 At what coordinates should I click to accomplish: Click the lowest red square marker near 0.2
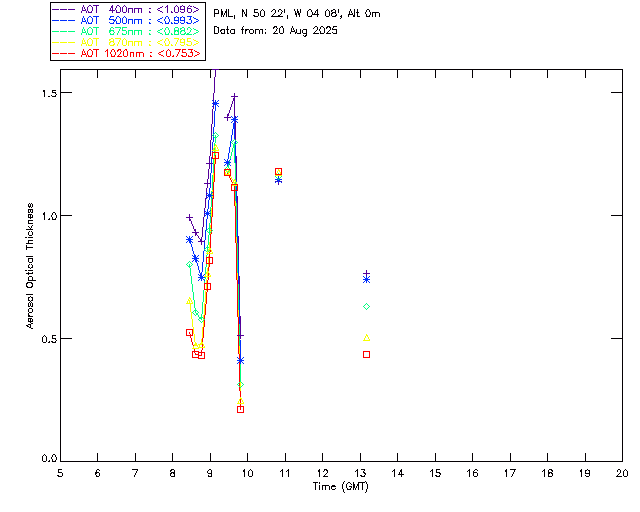point(240,410)
